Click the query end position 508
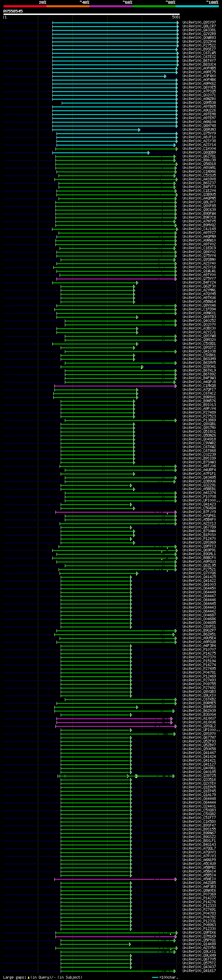 coord(175,17)
